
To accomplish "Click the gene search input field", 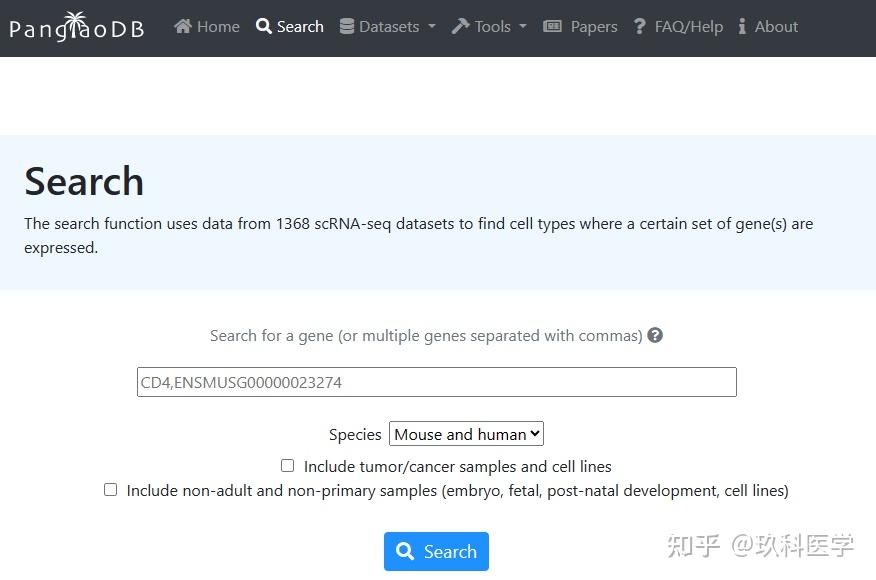I will pyautogui.click(x=436, y=381).
